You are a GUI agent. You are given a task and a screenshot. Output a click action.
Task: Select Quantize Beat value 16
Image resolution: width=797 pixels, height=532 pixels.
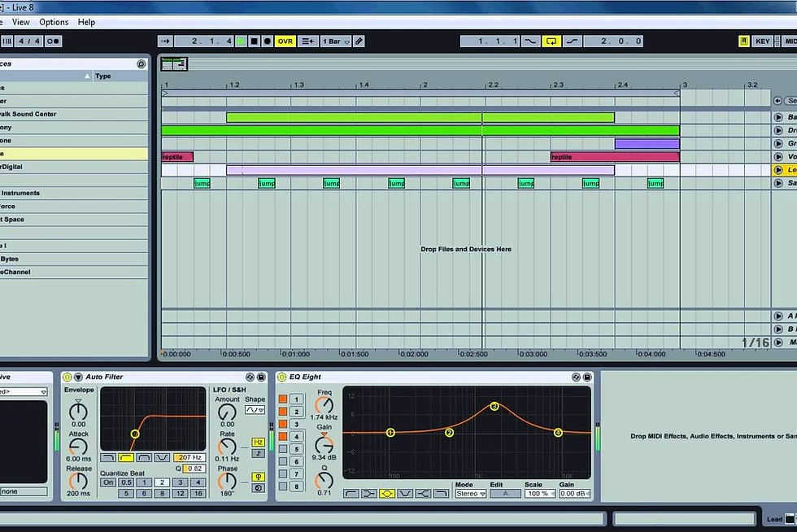198,493
